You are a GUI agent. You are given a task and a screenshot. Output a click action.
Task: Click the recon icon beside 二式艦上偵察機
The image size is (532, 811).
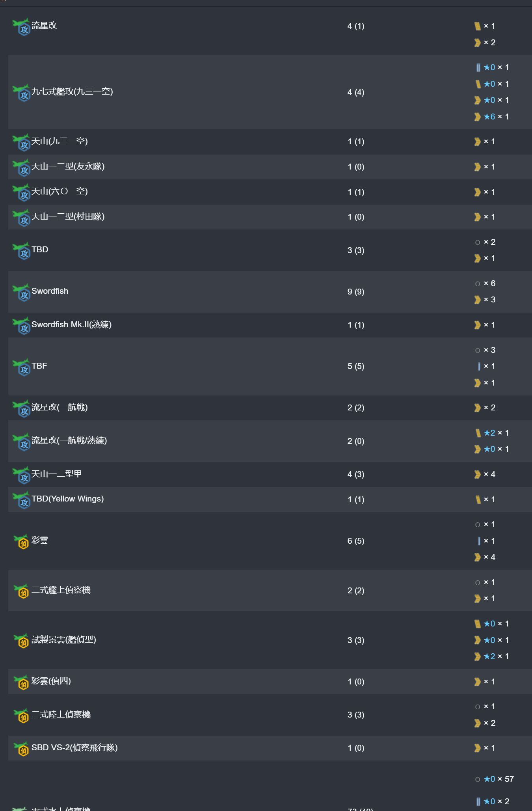point(21,591)
